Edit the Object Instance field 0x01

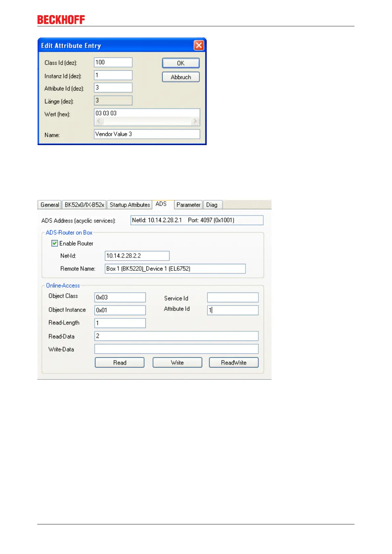pyautogui.click(x=120, y=310)
